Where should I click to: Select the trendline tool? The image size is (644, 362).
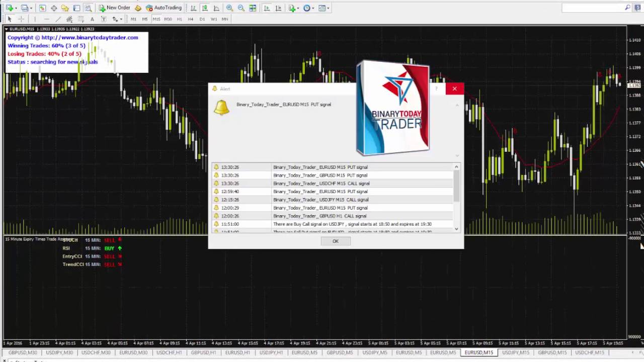point(58,19)
